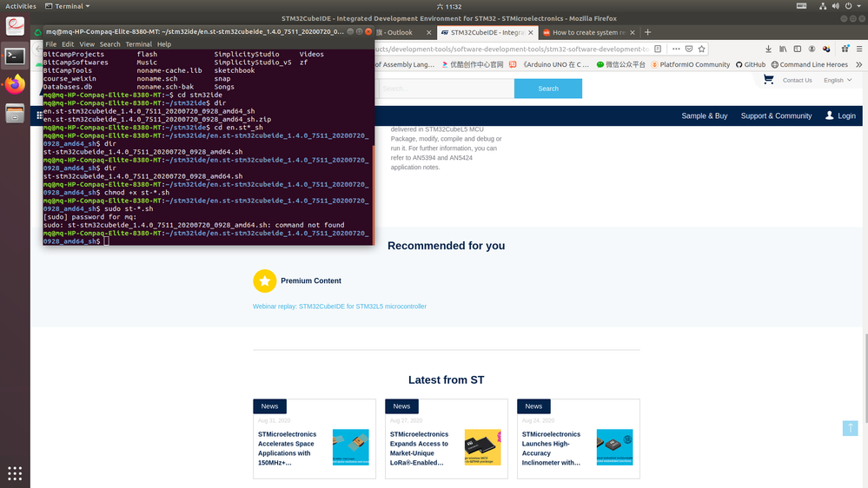Viewport: 868px width, 488px height.
Task: Open the terminal Help menu
Action: click(164, 44)
